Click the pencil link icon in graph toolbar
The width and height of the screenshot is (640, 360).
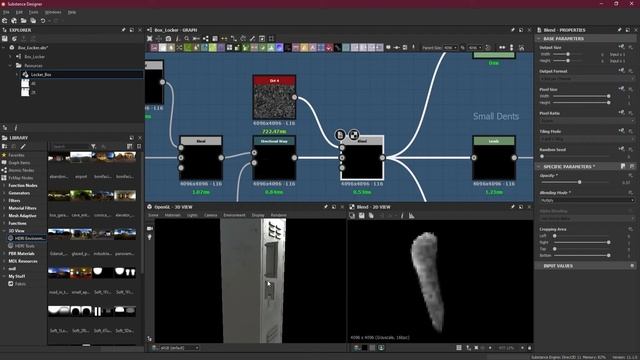tap(252, 38)
